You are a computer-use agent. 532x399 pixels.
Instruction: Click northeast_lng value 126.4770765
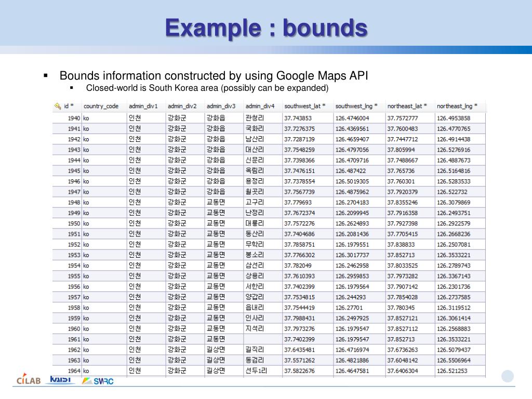pos(454,129)
